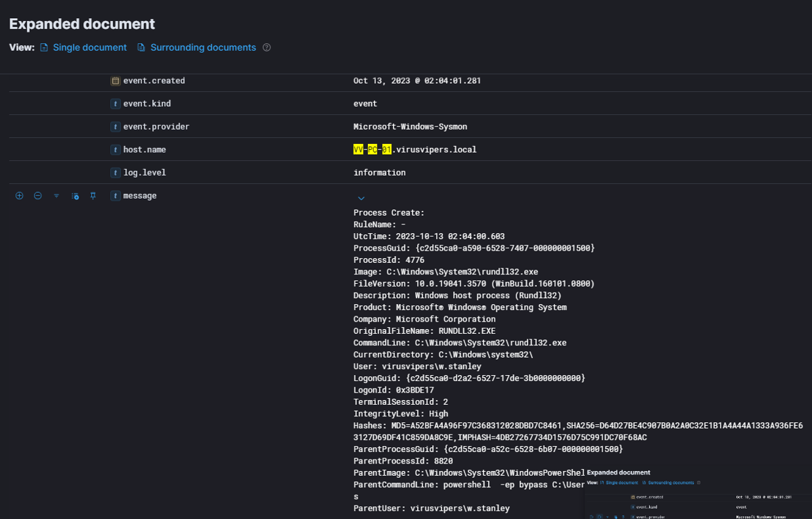
Task: Toggle the message column in table
Action: [x=75, y=196]
